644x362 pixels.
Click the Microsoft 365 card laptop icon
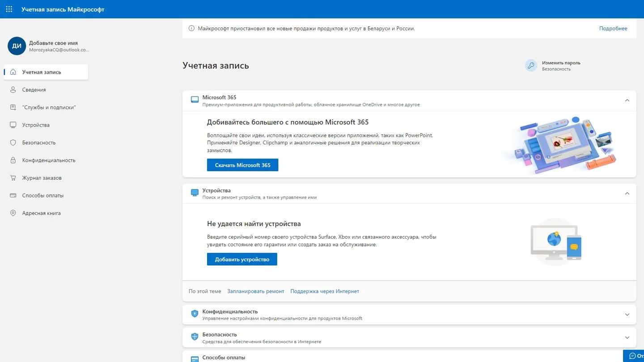pos(195,100)
